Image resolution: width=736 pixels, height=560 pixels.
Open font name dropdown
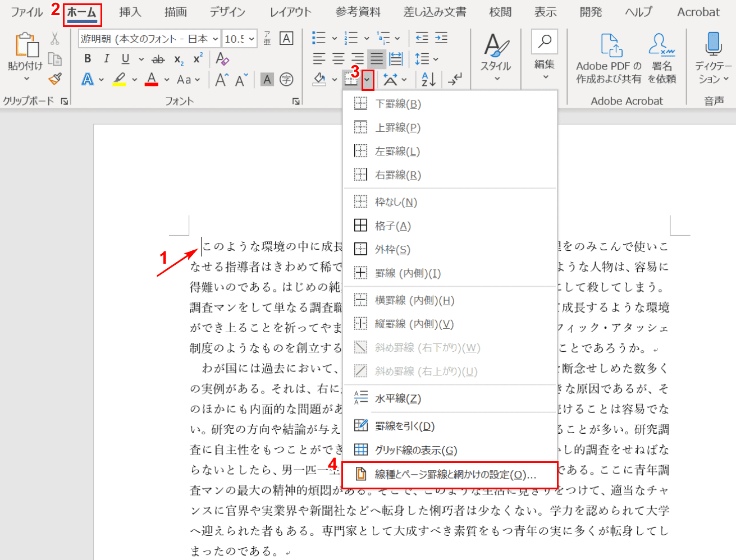[x=215, y=39]
